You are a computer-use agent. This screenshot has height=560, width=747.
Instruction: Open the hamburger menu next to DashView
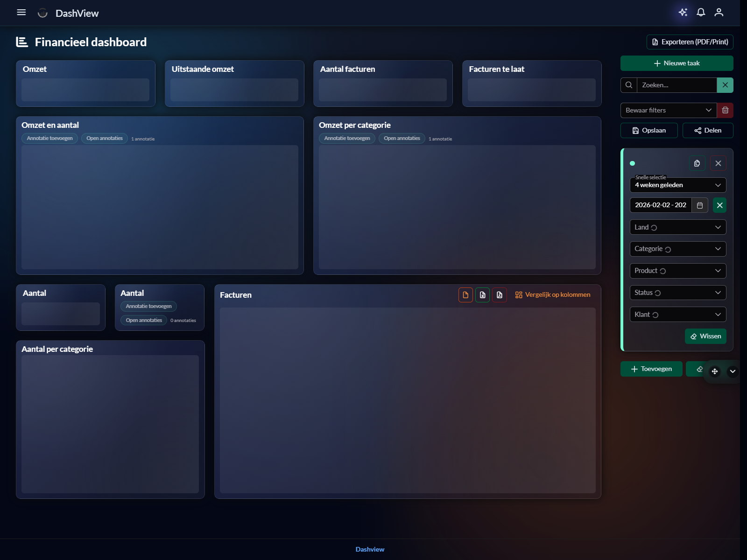click(x=21, y=12)
